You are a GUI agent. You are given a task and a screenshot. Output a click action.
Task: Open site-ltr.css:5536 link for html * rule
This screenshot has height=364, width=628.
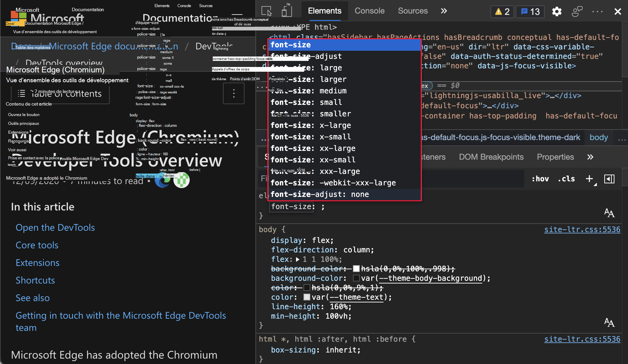(x=582, y=339)
